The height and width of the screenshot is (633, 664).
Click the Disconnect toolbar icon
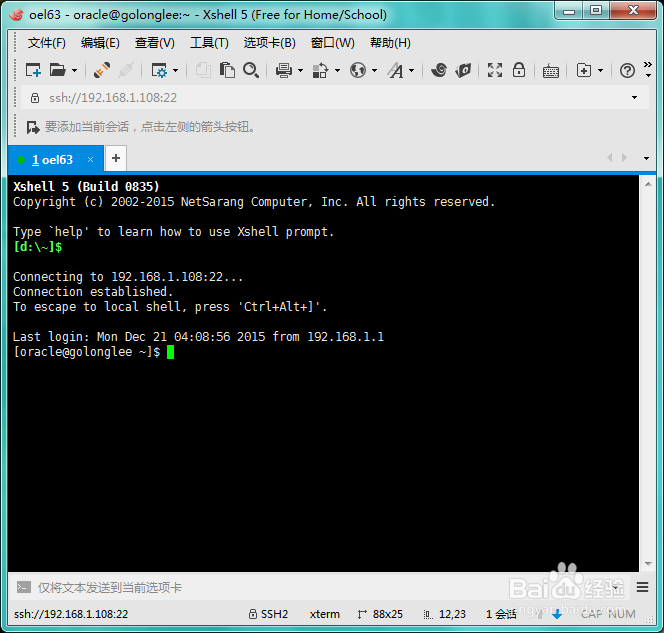126,70
